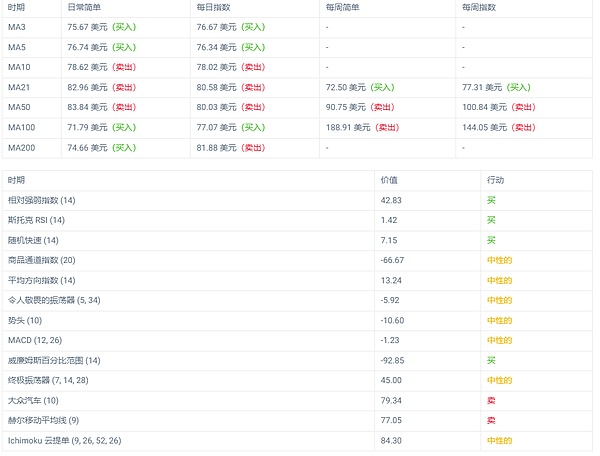Select the 商品通道指数 (20) row label
Viewport: 600px width, 456px height.
[x=42, y=261]
